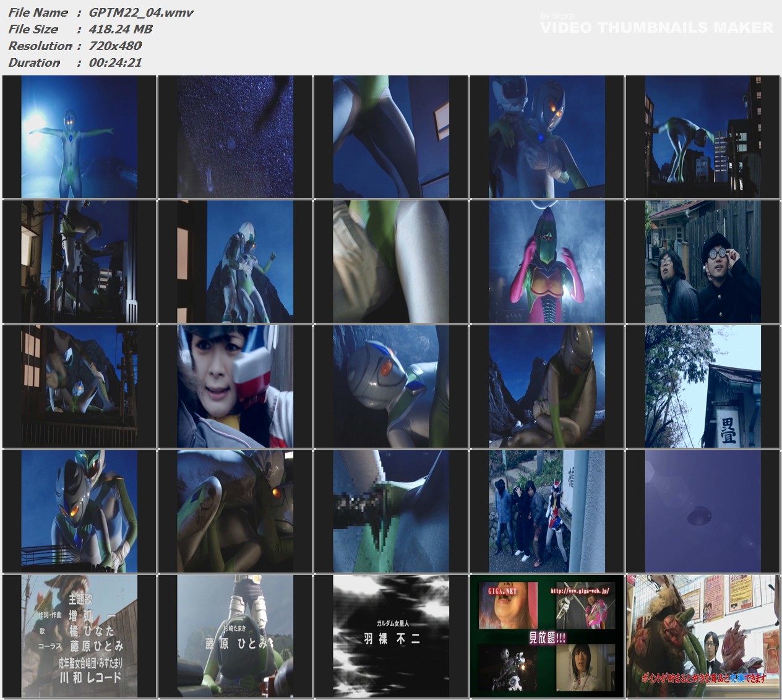Click the duration value 00:24:21
782x700 pixels.
click(x=116, y=62)
